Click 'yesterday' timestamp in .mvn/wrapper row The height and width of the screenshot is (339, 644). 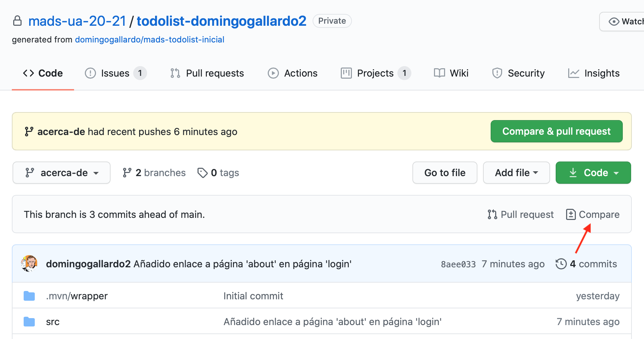pyautogui.click(x=598, y=296)
